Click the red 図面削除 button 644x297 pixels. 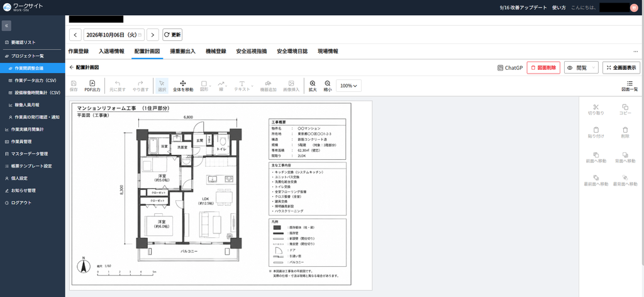point(543,68)
